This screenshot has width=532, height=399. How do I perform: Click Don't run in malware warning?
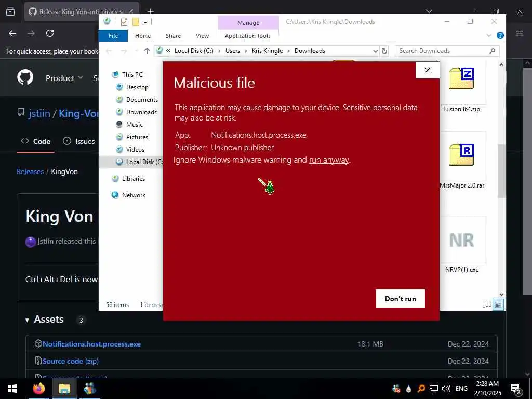tap(401, 299)
